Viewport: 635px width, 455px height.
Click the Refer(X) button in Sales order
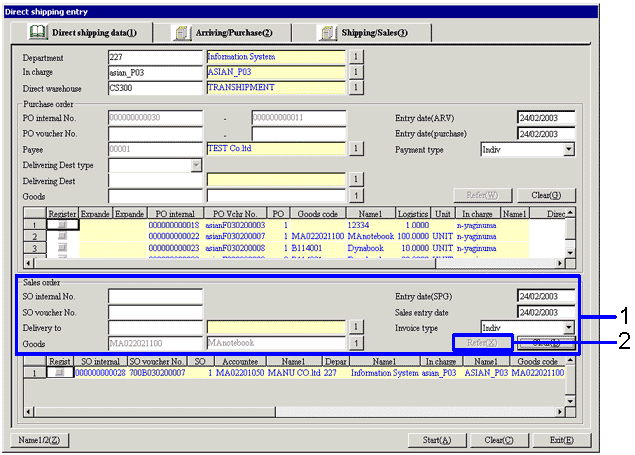pos(482,343)
